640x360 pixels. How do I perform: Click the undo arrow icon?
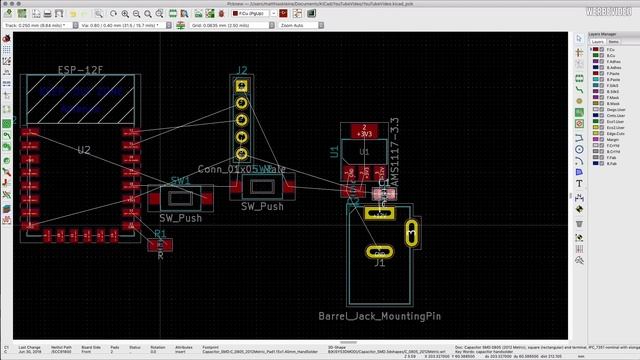[x=73, y=13]
